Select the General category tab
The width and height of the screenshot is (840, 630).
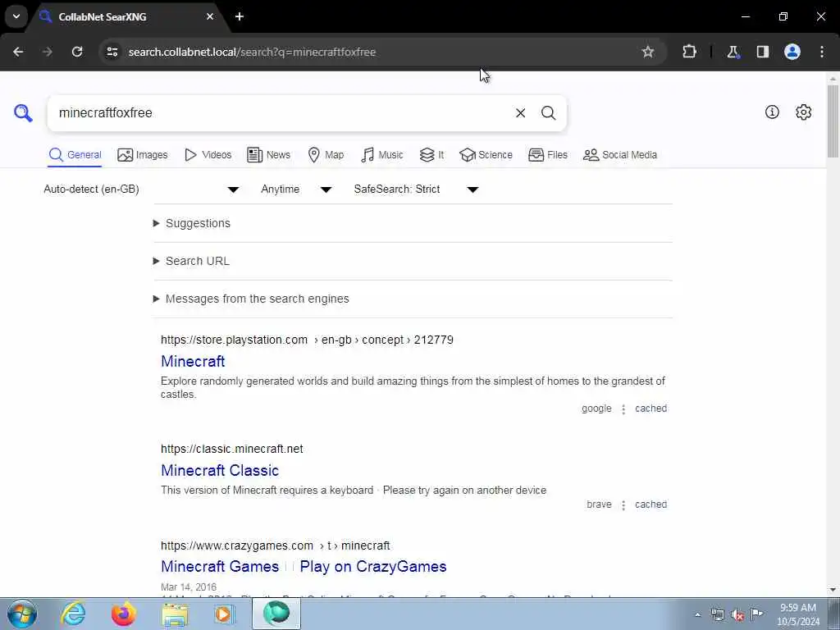click(75, 155)
